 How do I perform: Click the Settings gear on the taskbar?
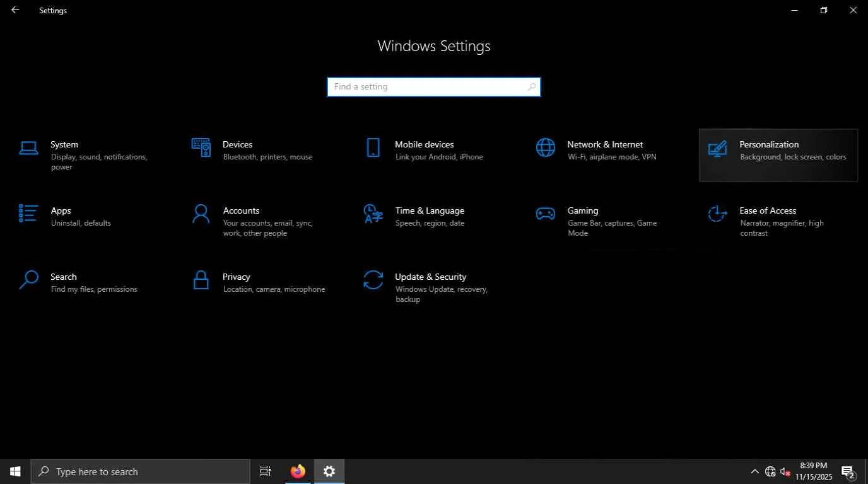coord(329,471)
